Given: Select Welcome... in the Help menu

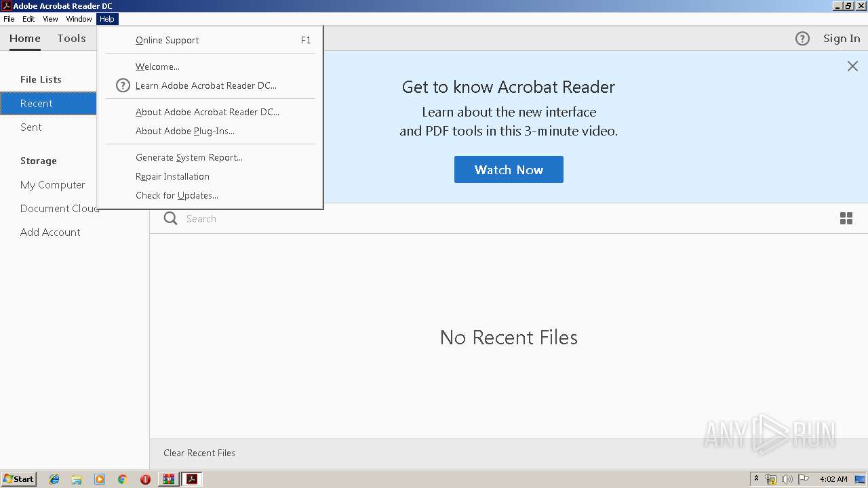Looking at the screenshot, I should pos(210,66).
